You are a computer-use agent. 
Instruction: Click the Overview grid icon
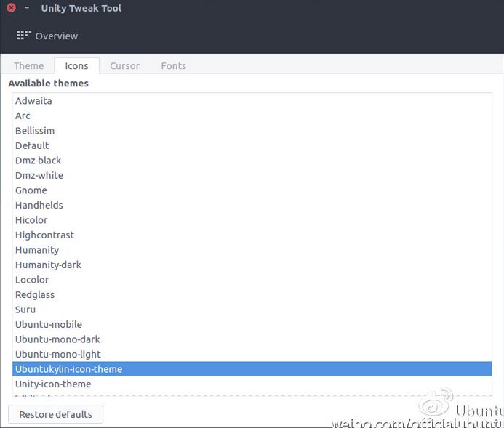click(x=24, y=36)
